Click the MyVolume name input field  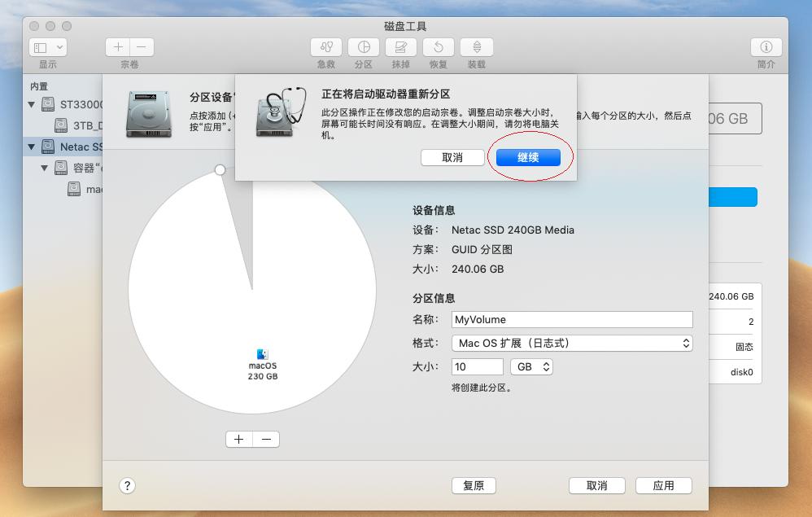click(x=572, y=319)
